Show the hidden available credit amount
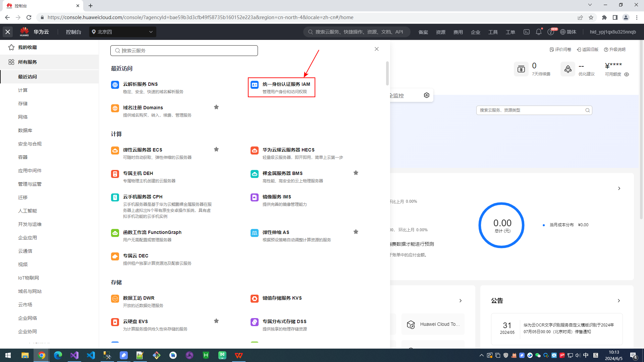 627,74
